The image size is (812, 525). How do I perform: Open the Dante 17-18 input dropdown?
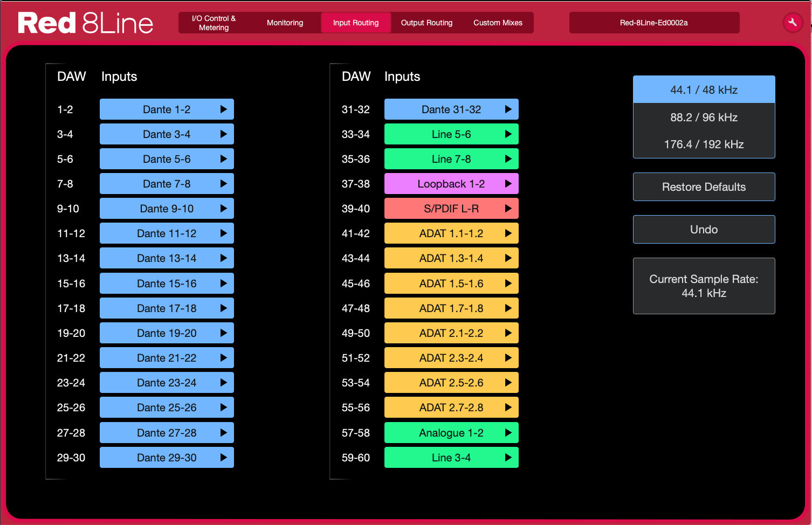(x=167, y=308)
